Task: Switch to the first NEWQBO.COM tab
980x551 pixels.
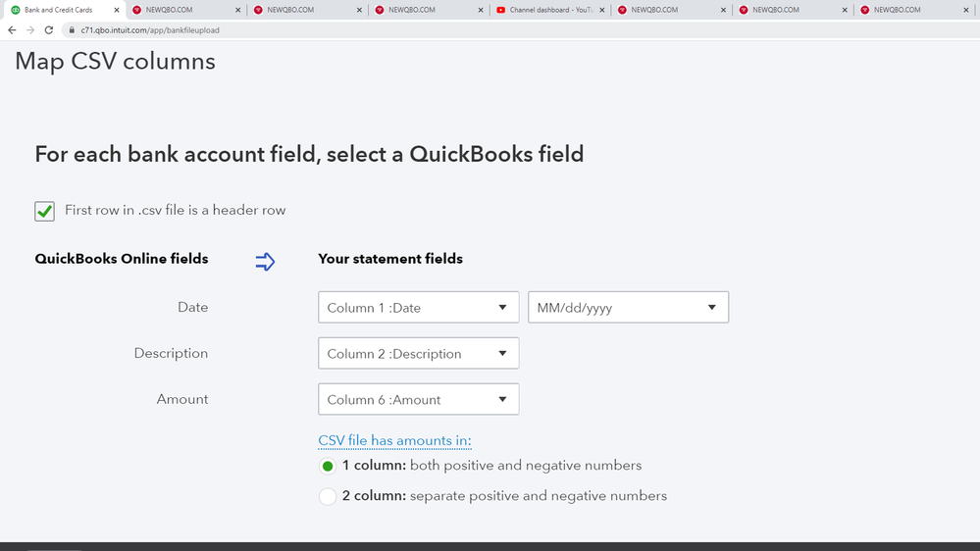Action: (x=186, y=10)
